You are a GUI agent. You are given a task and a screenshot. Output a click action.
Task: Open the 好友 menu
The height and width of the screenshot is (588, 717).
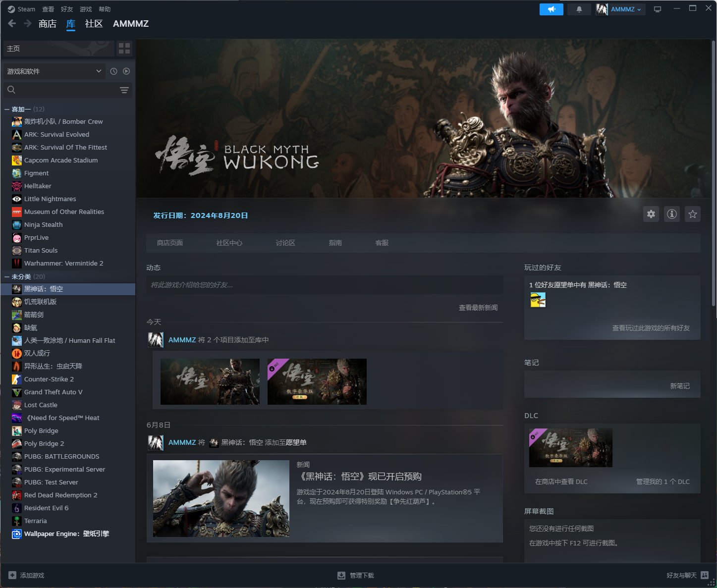point(67,9)
